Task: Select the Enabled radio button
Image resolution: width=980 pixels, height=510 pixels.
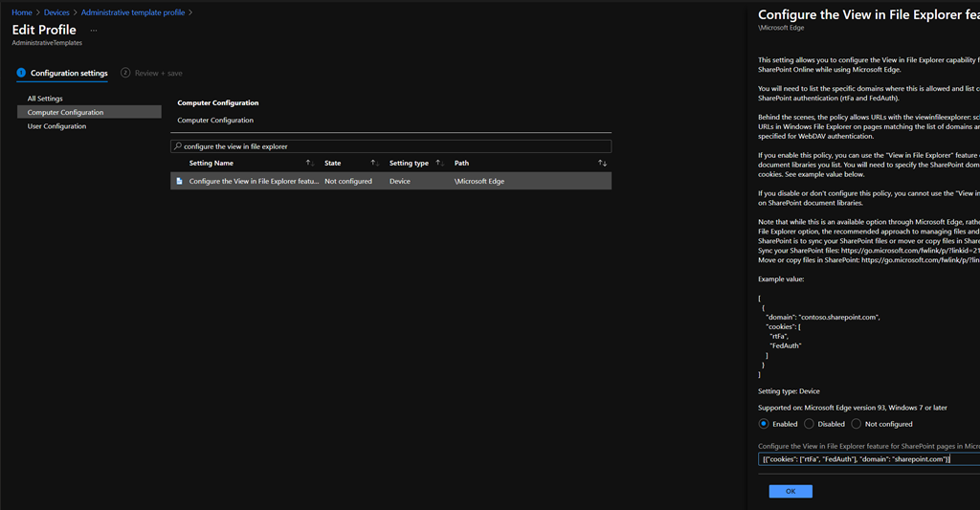Action: click(763, 424)
